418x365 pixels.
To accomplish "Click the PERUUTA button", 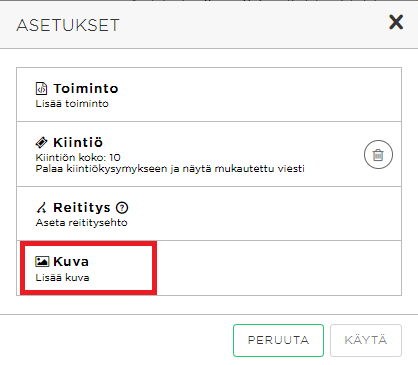I will [278, 340].
